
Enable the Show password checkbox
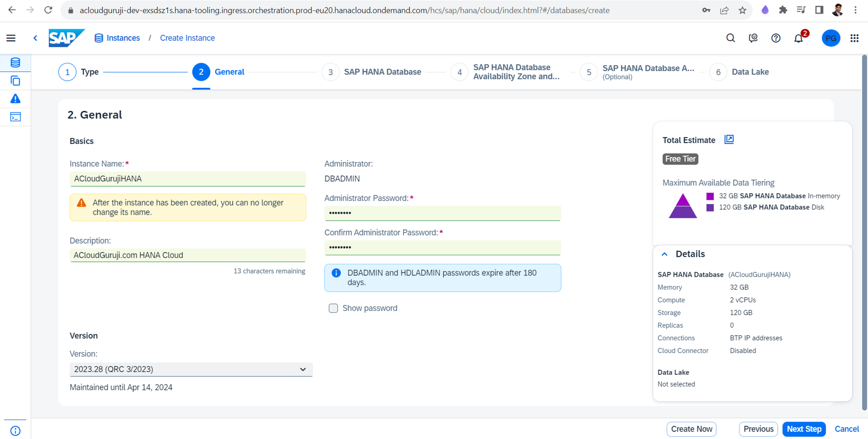click(x=333, y=308)
